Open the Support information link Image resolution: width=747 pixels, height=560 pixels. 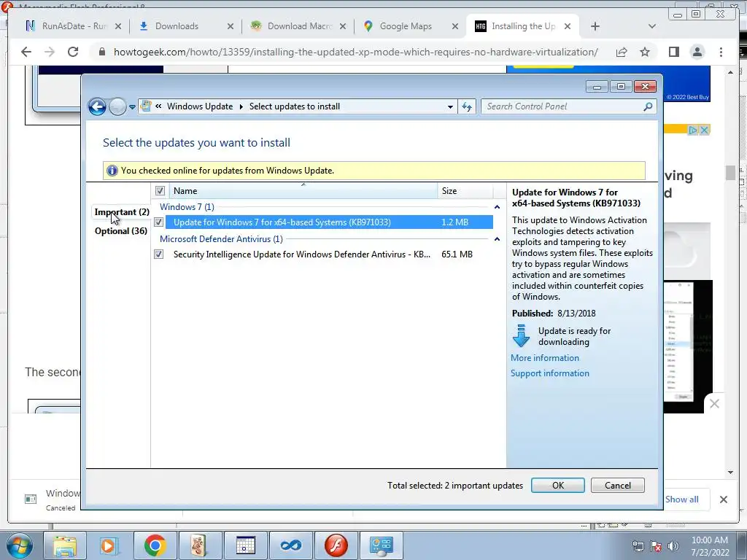point(550,373)
